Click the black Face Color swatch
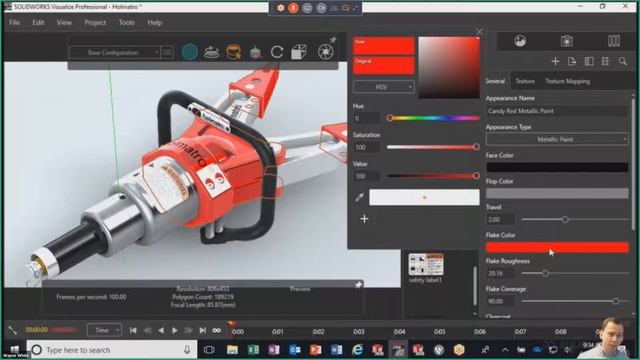 coord(557,167)
